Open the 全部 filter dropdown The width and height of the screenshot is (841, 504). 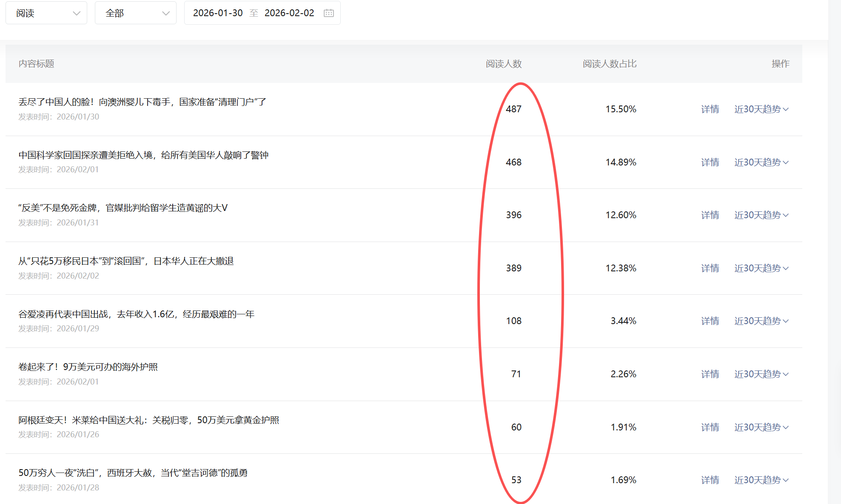pyautogui.click(x=135, y=13)
